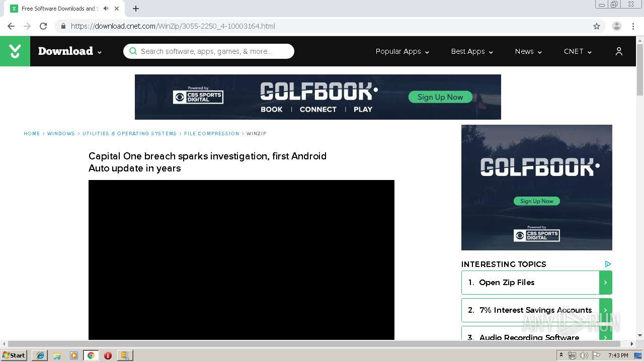
Task: Click the search software input field
Action: point(209,51)
